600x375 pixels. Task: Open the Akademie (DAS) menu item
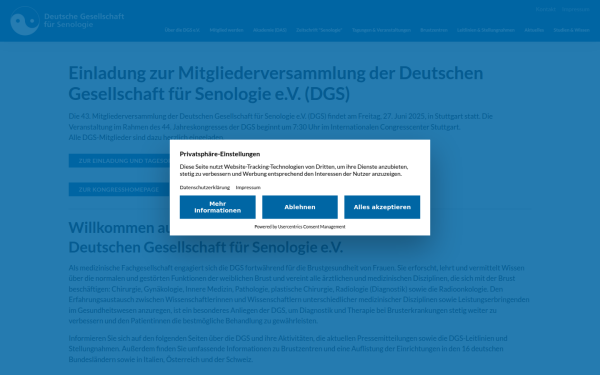[269, 30]
